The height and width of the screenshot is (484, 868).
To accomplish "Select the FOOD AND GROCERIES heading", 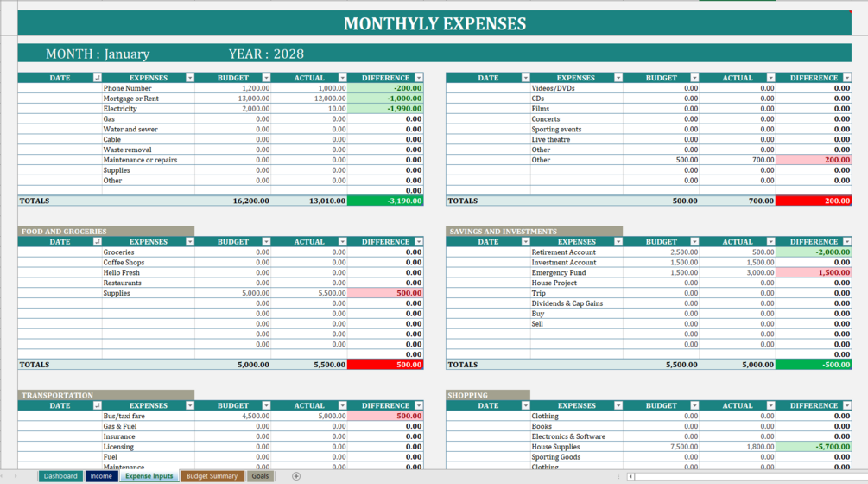I will click(105, 231).
